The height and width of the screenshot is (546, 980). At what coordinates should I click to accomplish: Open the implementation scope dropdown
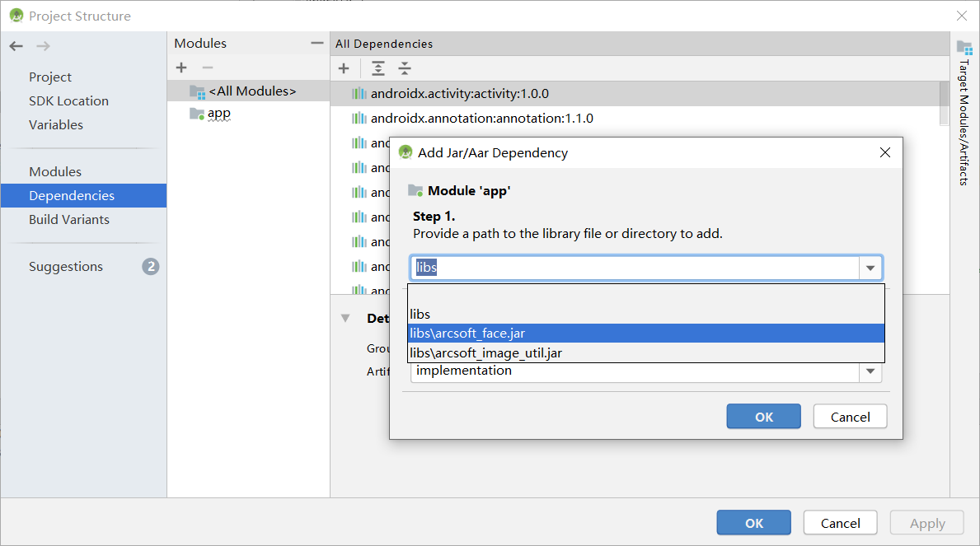[x=870, y=373]
